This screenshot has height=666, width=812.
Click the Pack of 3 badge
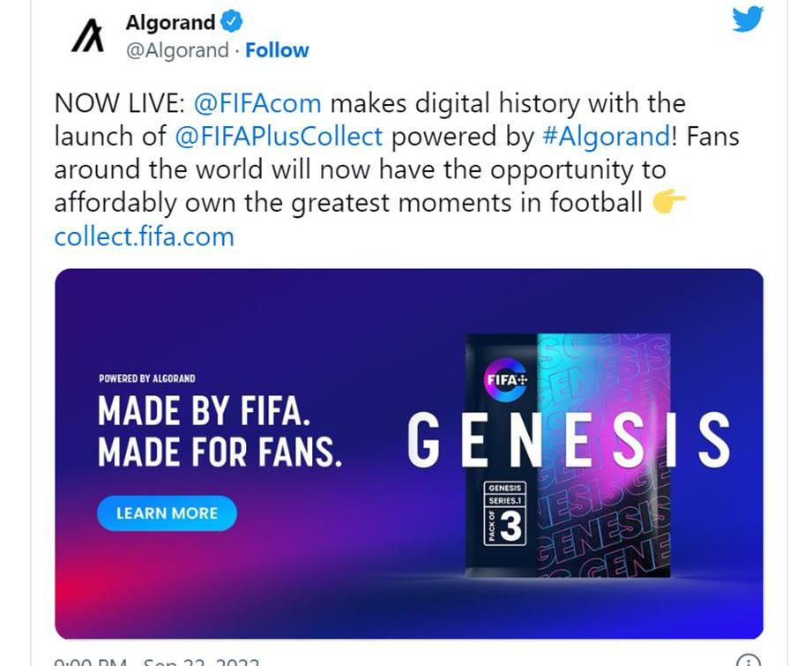pos(505,528)
